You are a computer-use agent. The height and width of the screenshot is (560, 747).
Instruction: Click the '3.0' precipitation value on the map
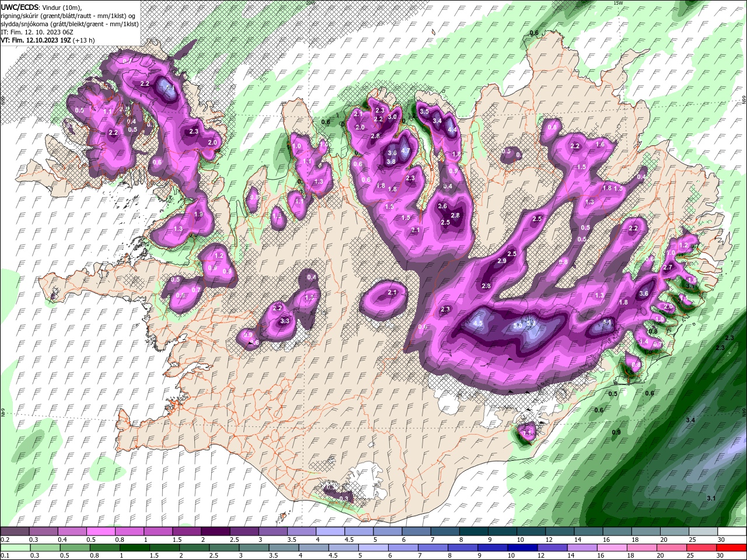392,117
